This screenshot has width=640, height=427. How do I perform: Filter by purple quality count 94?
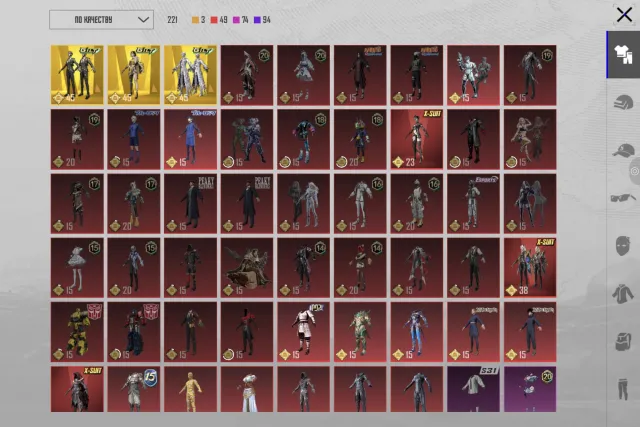262,20
